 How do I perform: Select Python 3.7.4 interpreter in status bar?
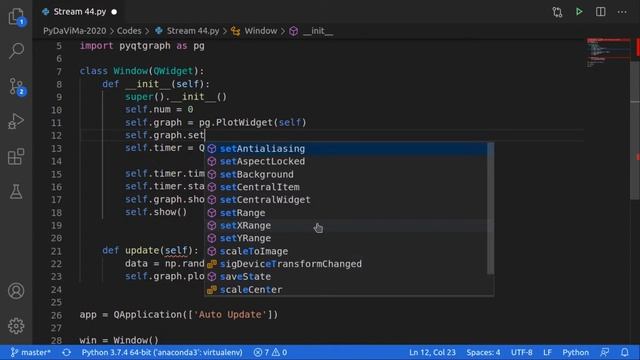click(x=162, y=353)
